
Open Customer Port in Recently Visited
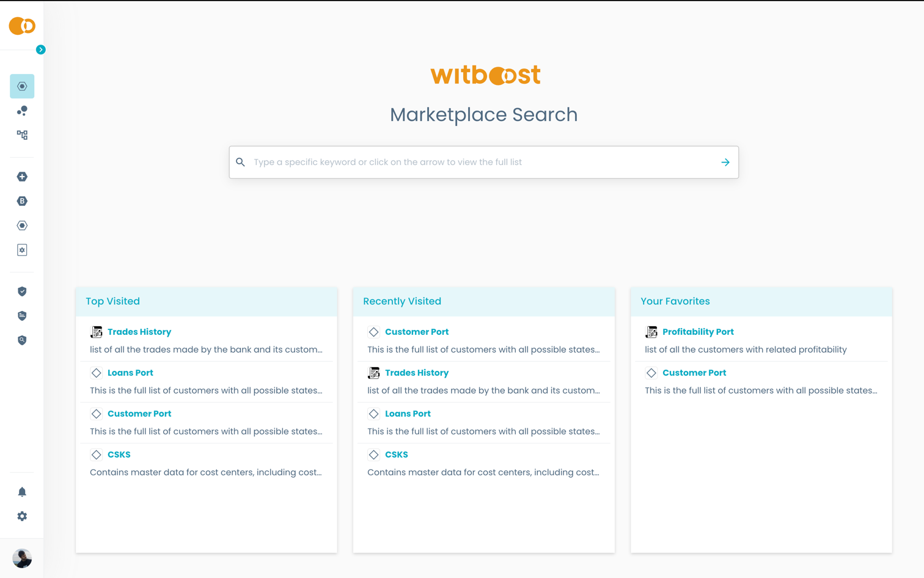coord(416,332)
